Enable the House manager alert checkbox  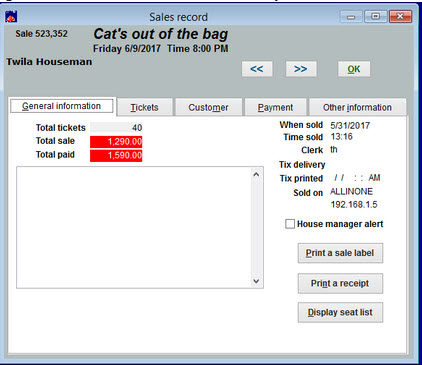tap(290, 224)
